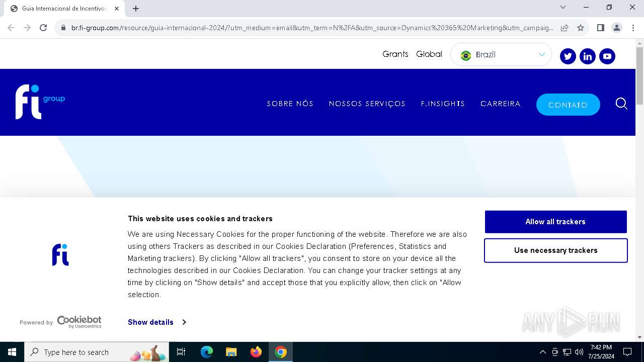Open volume control in system tray

click(x=579, y=352)
